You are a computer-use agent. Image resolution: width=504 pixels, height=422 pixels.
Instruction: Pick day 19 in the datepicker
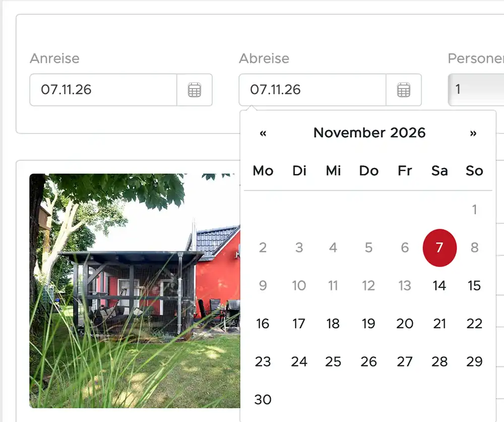point(368,324)
